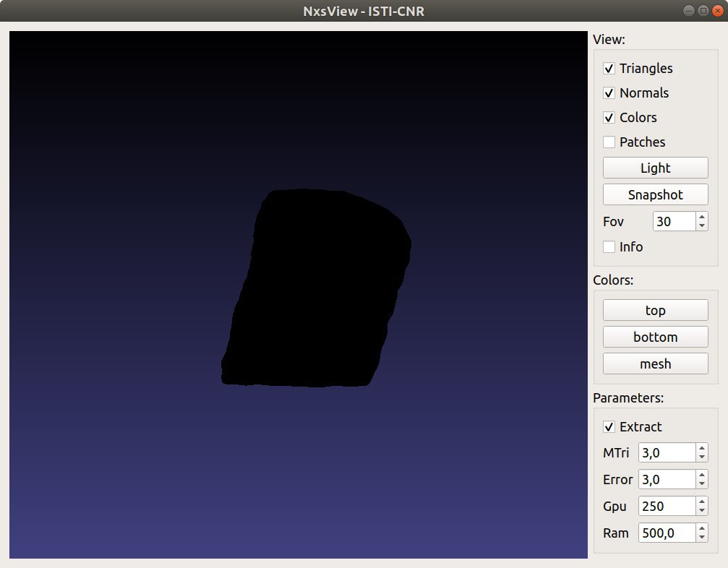Maximize the NxsView window
The height and width of the screenshot is (568, 728).
coord(703,11)
